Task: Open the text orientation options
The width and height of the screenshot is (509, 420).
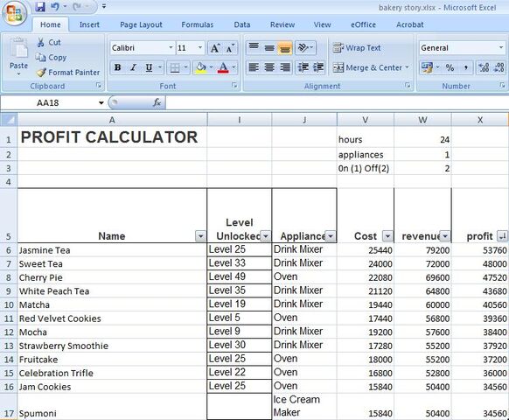Action: click(x=305, y=48)
